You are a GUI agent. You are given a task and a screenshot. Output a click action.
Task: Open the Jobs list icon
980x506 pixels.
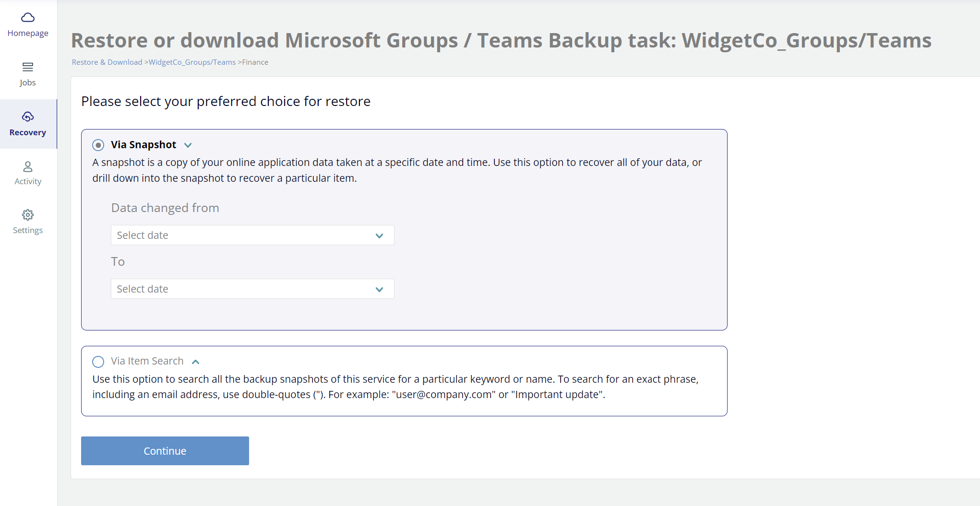28,67
